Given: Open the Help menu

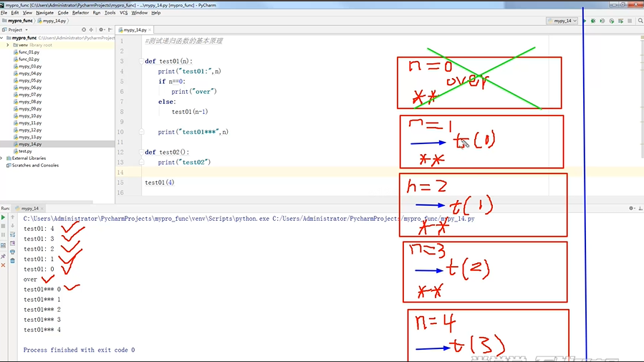Looking at the screenshot, I should pyautogui.click(x=156, y=13).
